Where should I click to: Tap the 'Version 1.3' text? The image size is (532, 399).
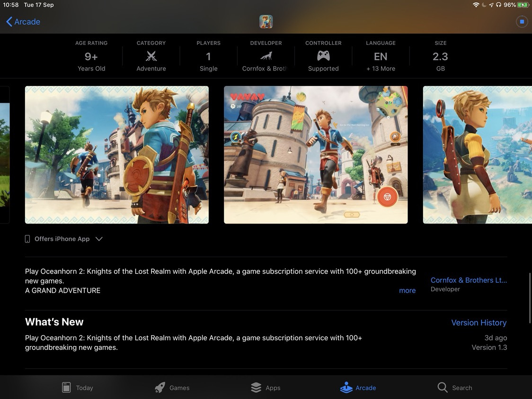[489, 347]
